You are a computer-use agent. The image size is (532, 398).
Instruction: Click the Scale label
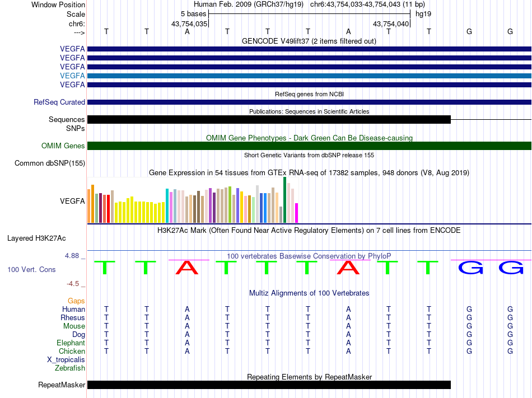click(76, 14)
